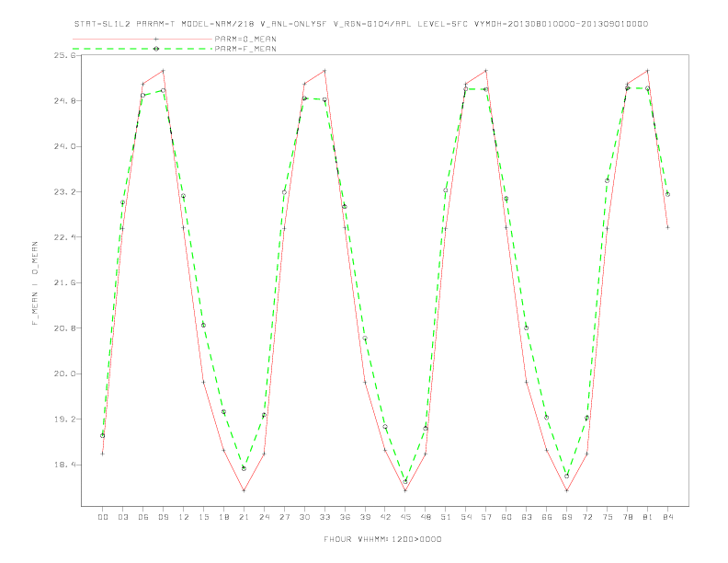The image size is (728, 563).
Task: Select the PARM=F_MEAN legend label
Action: tap(245, 49)
